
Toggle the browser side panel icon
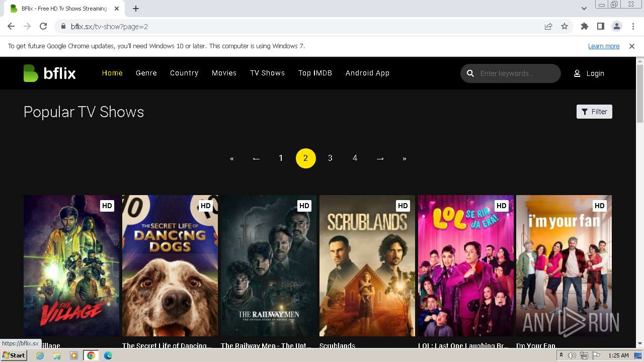click(601, 27)
